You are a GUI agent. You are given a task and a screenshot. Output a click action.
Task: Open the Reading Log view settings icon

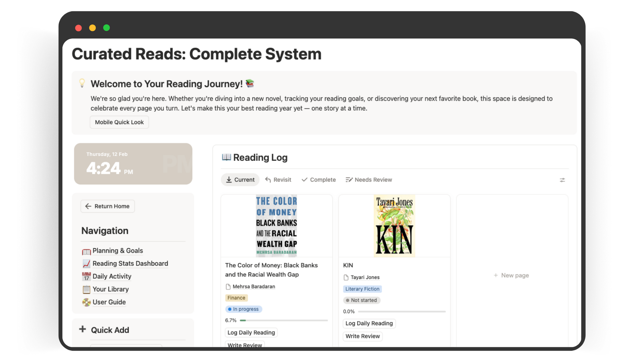tap(562, 180)
